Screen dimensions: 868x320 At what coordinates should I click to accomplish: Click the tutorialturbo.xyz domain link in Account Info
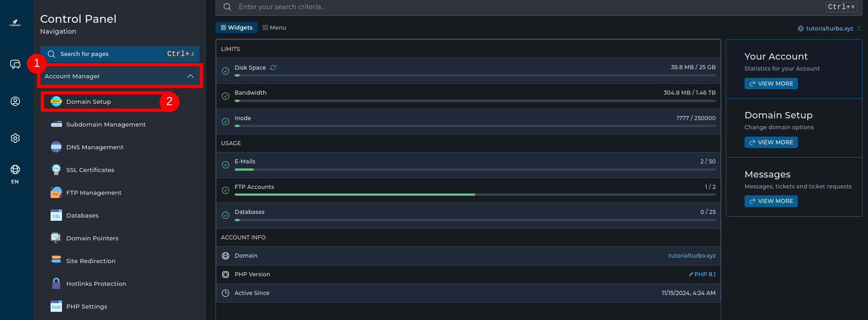(x=692, y=256)
